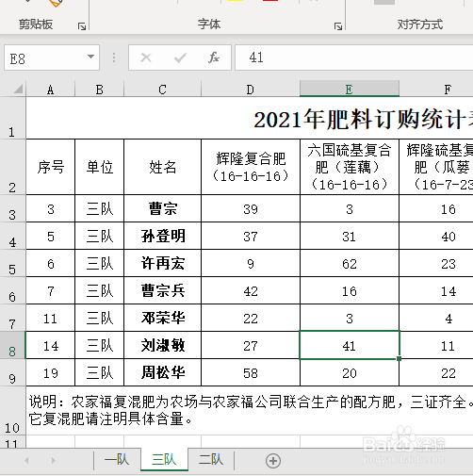Select row 7 header
Image resolution: width=473 pixels, height=476 pixels.
click(12, 318)
